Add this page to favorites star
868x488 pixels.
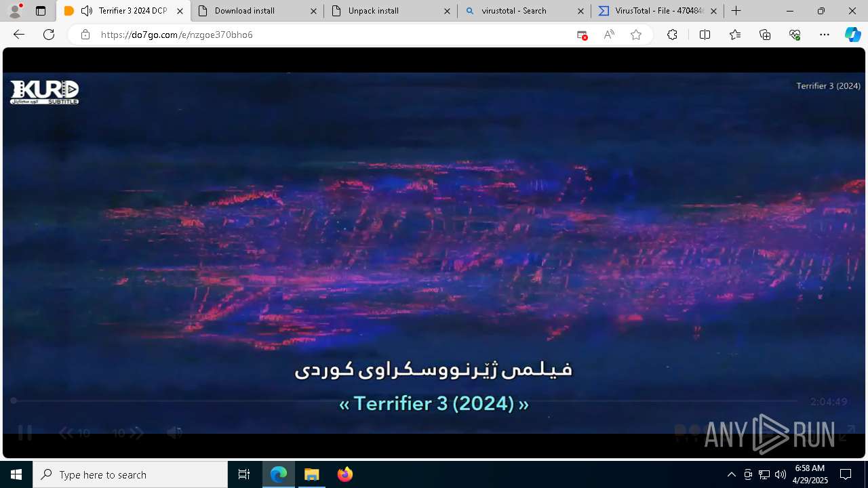click(x=636, y=35)
